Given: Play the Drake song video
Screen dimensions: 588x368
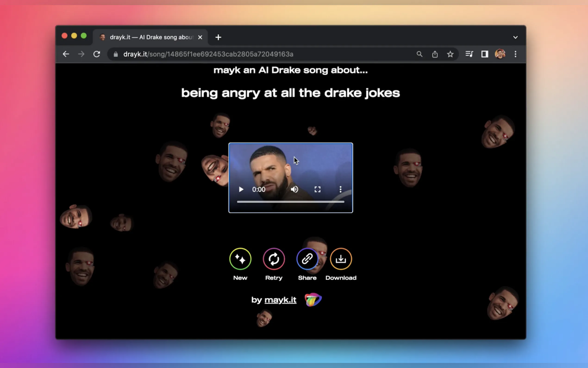Looking at the screenshot, I should point(241,189).
